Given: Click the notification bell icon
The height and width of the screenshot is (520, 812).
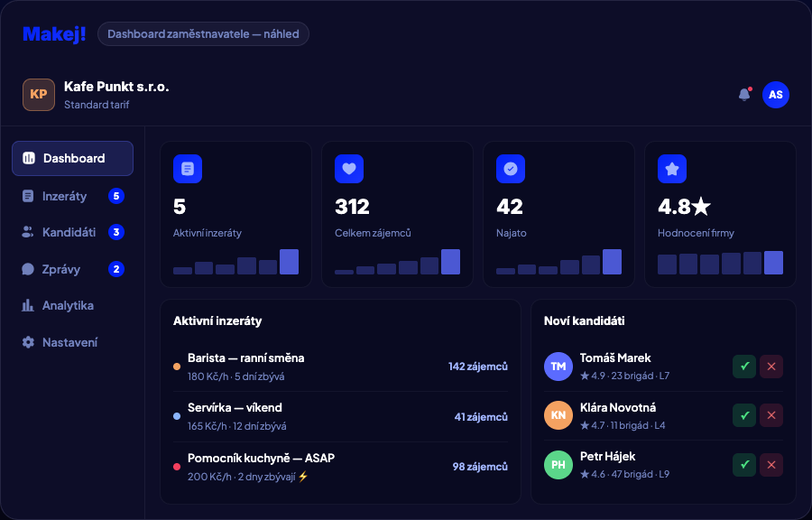Looking at the screenshot, I should 744,94.
